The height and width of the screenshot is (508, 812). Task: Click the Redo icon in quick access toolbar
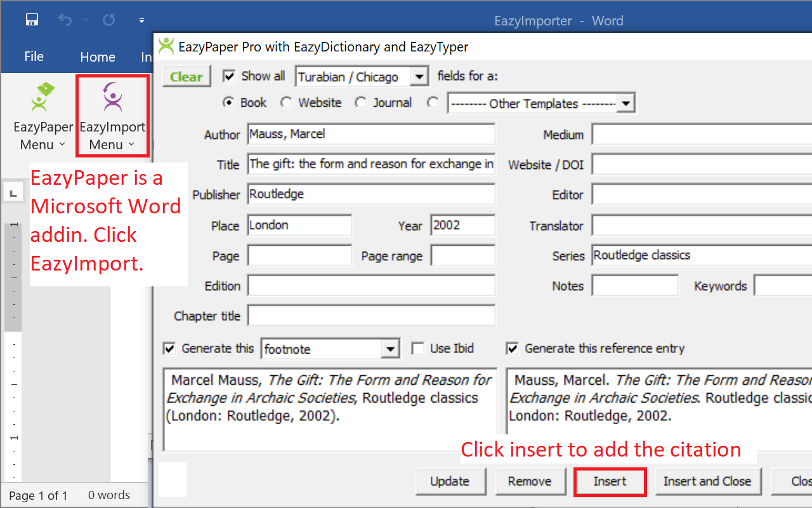[x=109, y=20]
